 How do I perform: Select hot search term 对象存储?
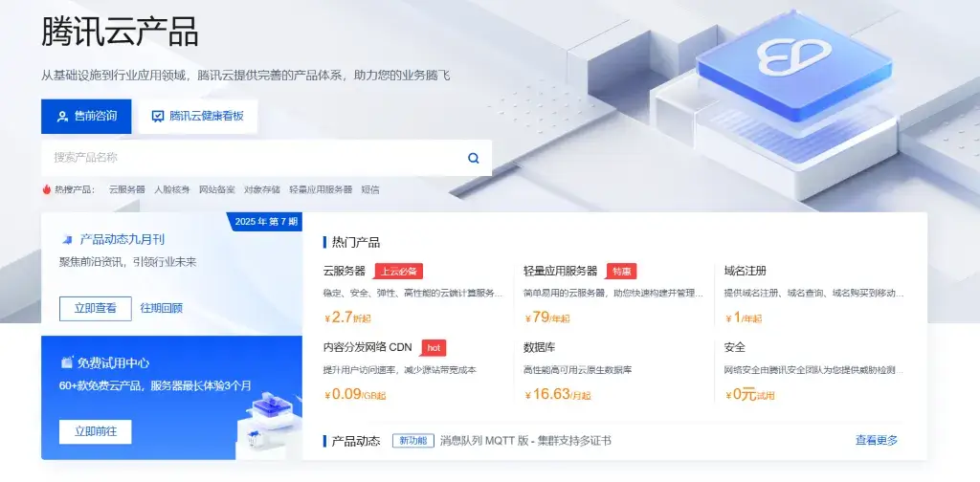click(x=262, y=189)
